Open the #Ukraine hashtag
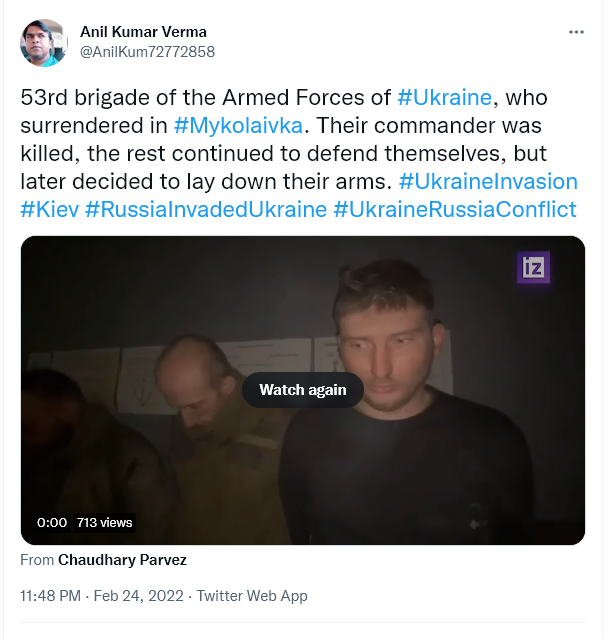 pyautogui.click(x=444, y=98)
